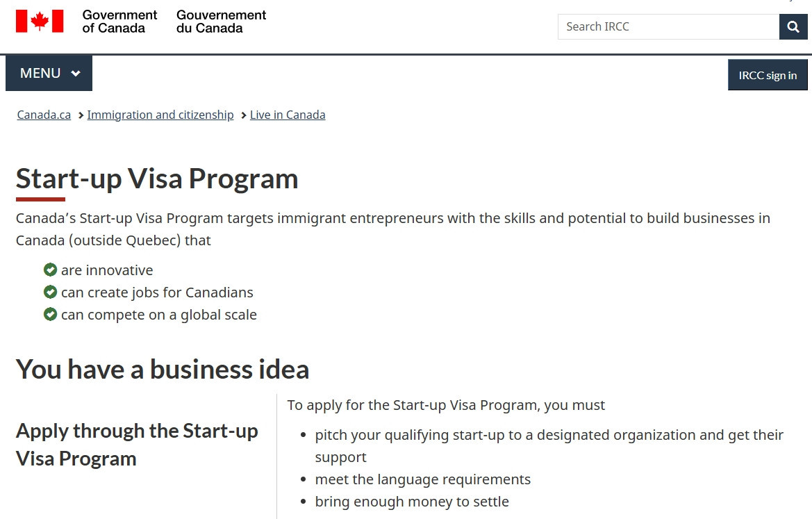The width and height of the screenshot is (812, 519).
Task: Click the green checkmark beside 'can compete on a global scale'
Action: (50, 315)
